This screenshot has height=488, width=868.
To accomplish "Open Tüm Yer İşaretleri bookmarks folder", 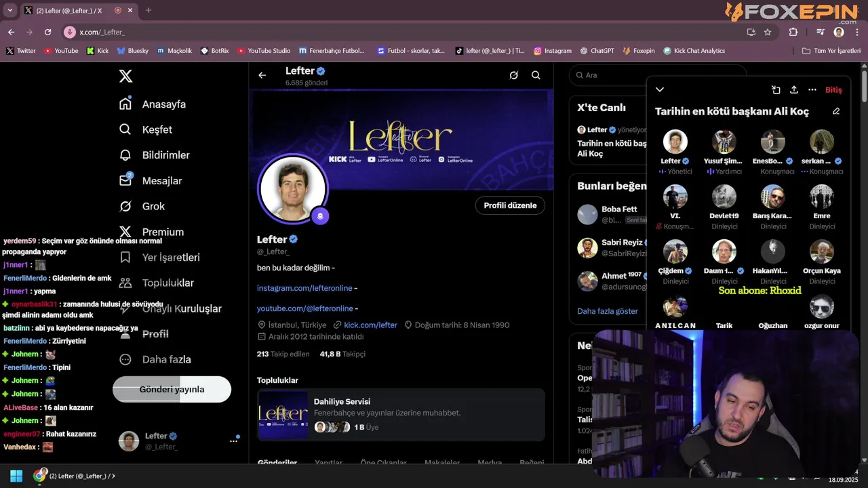I will tap(831, 51).
